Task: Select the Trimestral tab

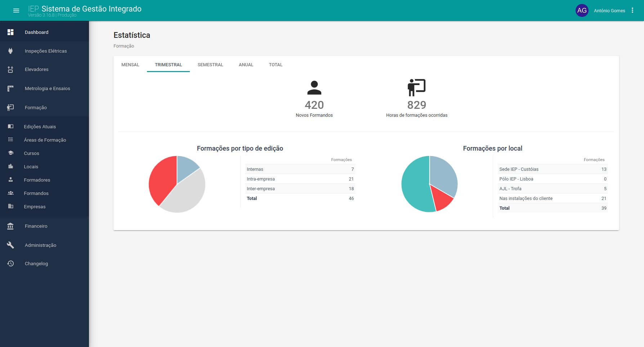Action: [168, 65]
